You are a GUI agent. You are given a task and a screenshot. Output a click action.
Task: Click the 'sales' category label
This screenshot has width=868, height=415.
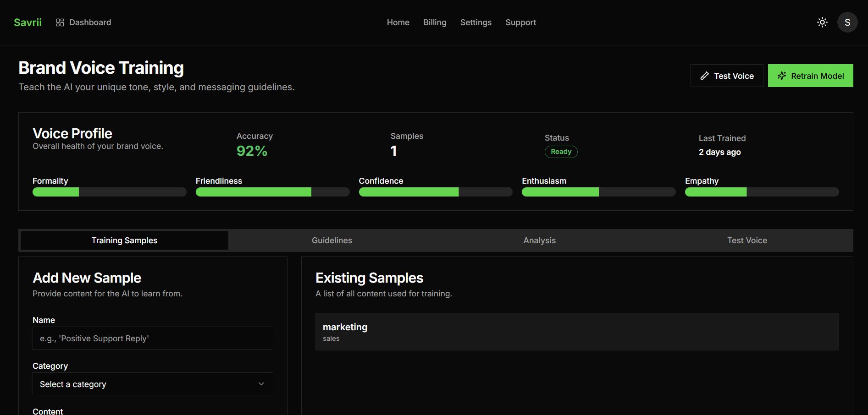[x=331, y=339]
